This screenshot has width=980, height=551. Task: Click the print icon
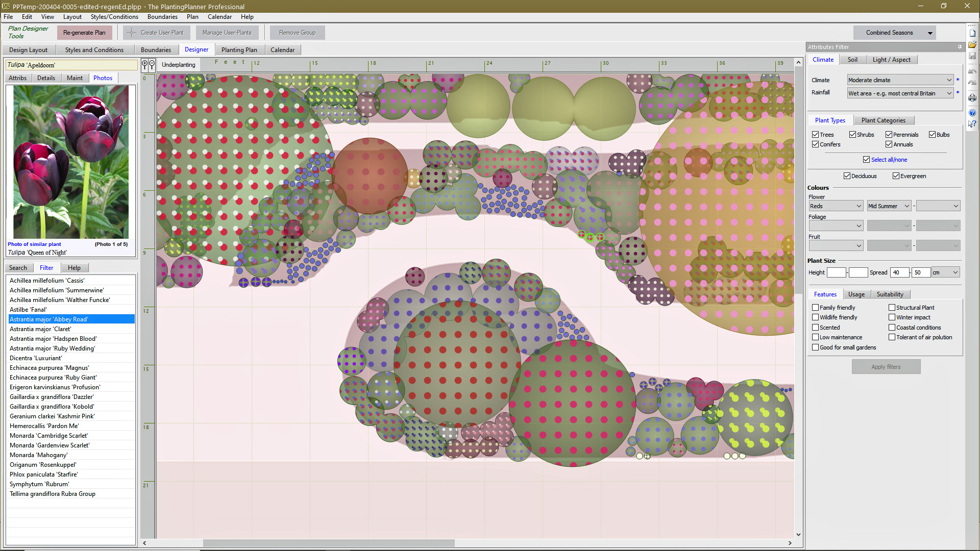pyautogui.click(x=972, y=98)
